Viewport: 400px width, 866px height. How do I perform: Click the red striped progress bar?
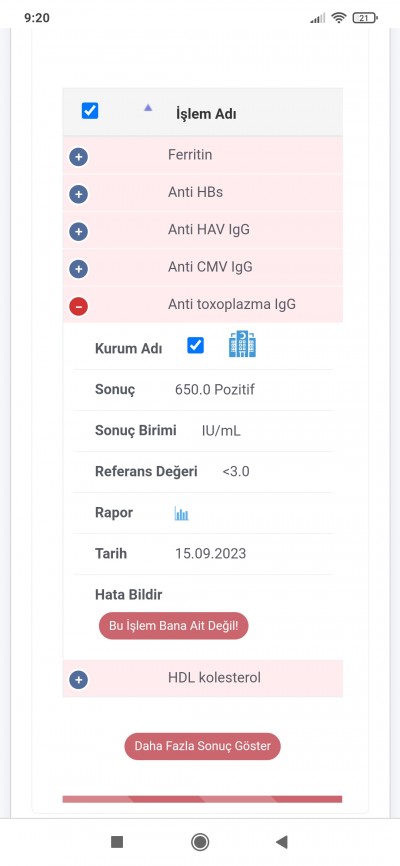202,799
